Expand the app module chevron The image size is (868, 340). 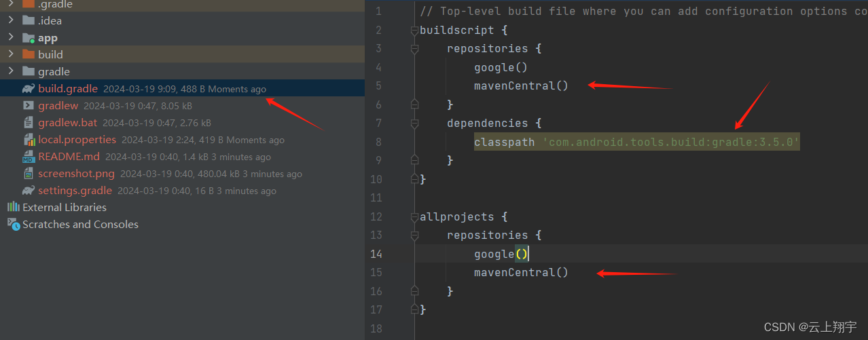(x=11, y=37)
